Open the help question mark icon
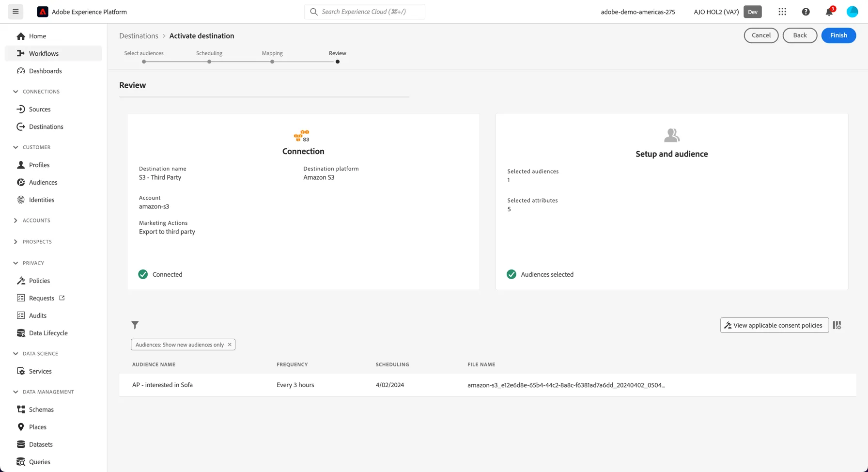 pyautogui.click(x=806, y=12)
